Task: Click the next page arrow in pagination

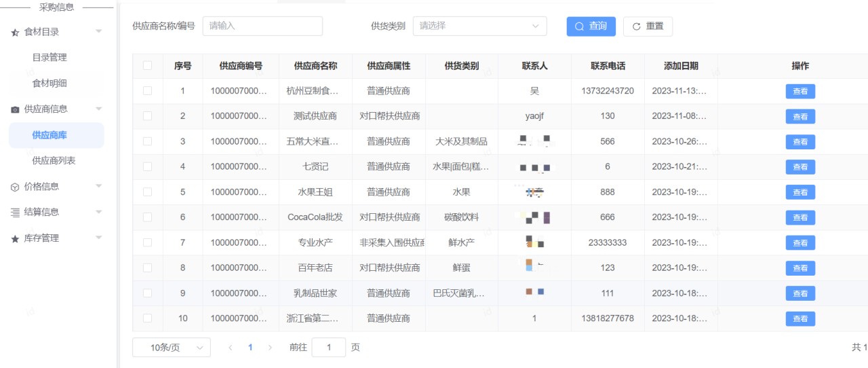Action: click(270, 348)
